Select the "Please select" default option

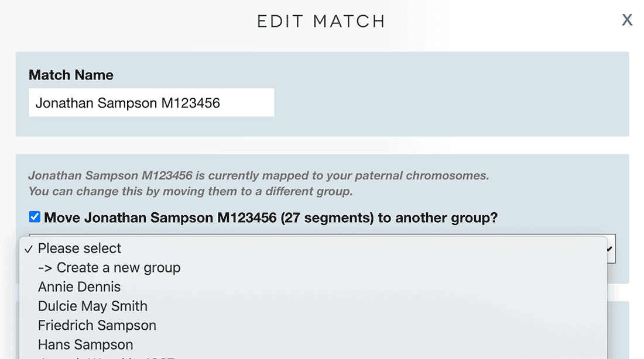(x=79, y=248)
